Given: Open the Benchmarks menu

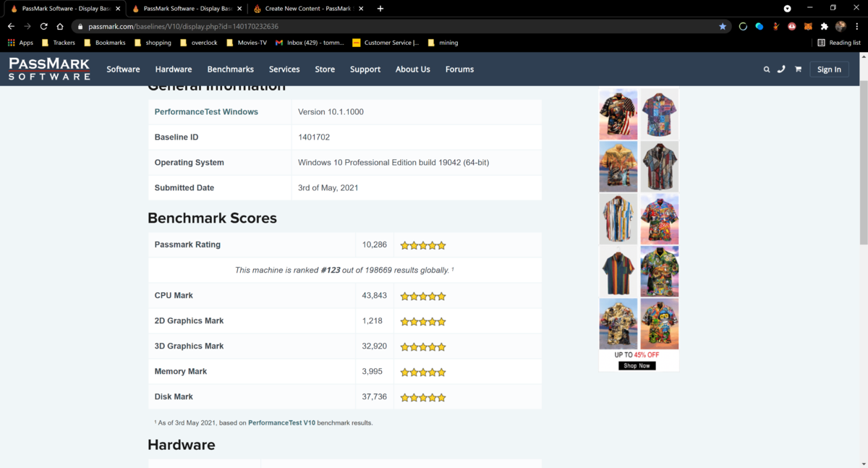Looking at the screenshot, I should tap(230, 69).
